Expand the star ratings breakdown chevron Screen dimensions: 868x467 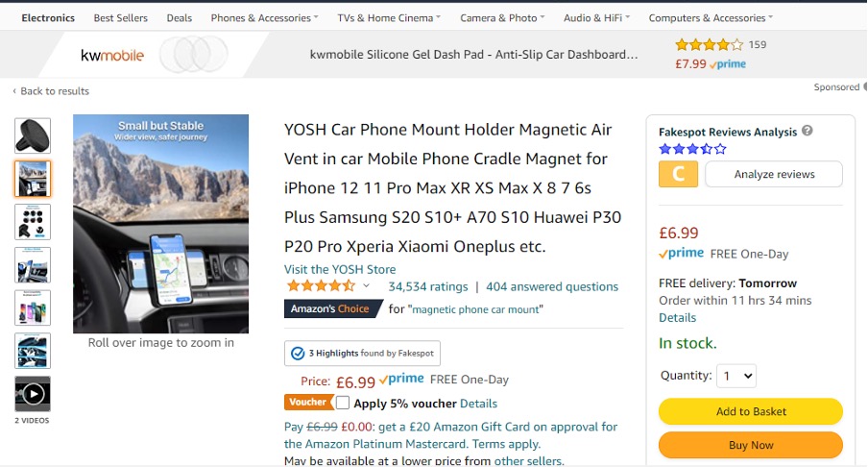click(x=366, y=286)
